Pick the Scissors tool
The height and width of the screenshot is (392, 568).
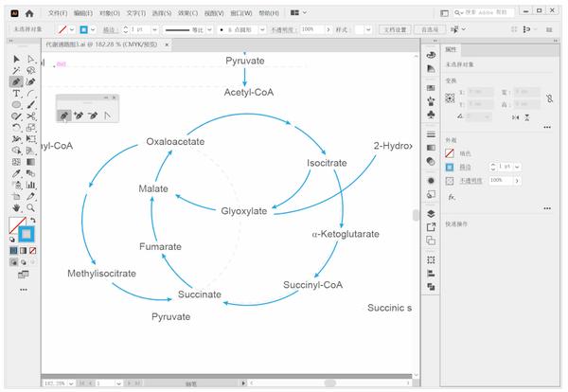pos(31,116)
